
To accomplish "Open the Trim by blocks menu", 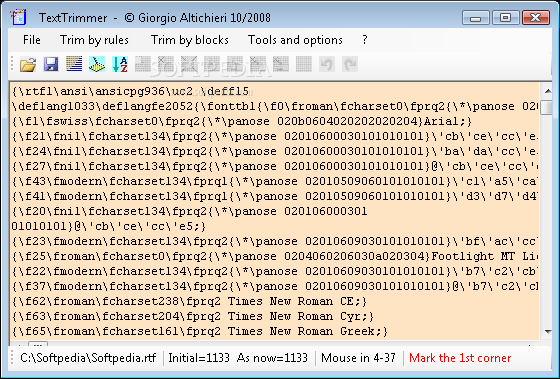I will pyautogui.click(x=190, y=40).
